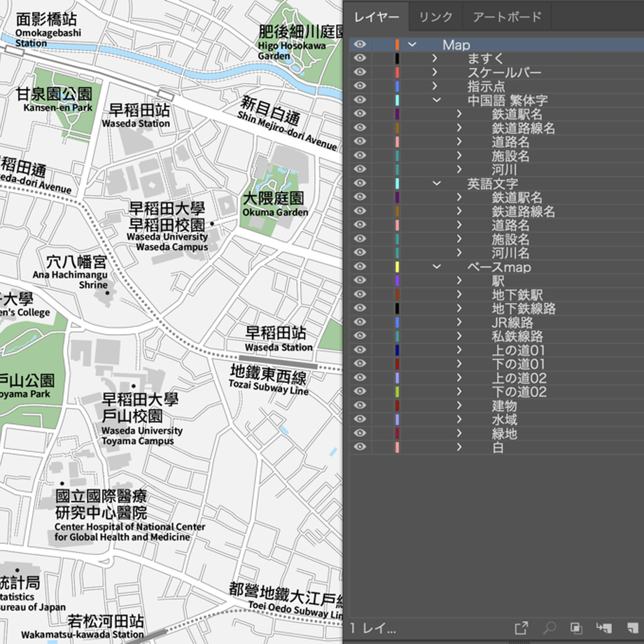Select 鉄道路線名 under 英語文字
644x644 pixels.
coord(524,211)
